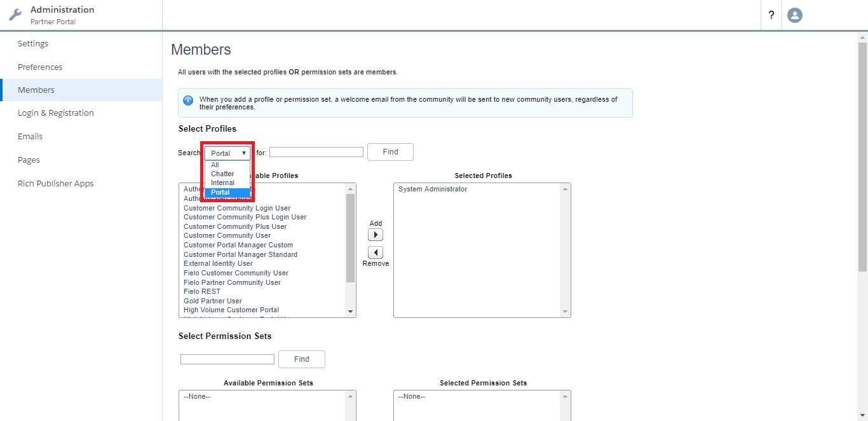
Task: Focus the profile search text field
Action: click(316, 152)
